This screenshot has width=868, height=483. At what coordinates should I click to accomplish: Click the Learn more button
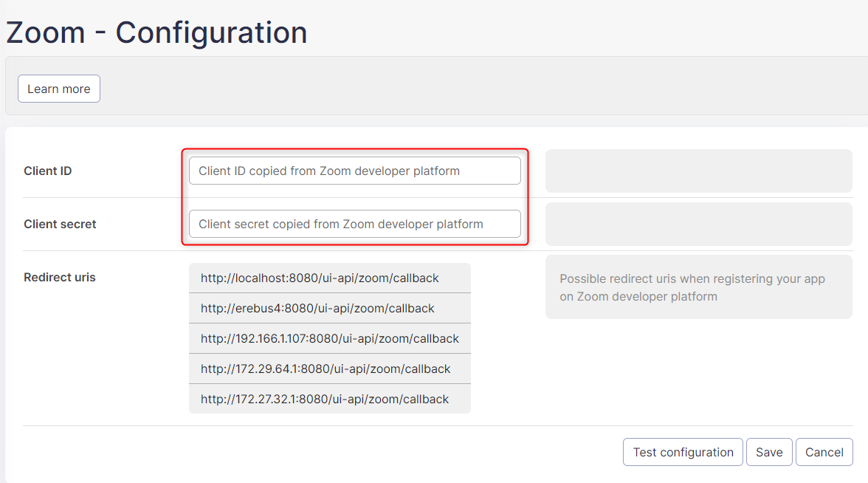[59, 89]
